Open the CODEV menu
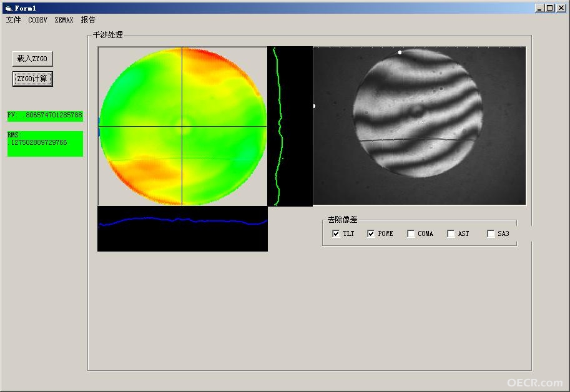Image resolution: width=570 pixels, height=392 pixels. (x=38, y=20)
